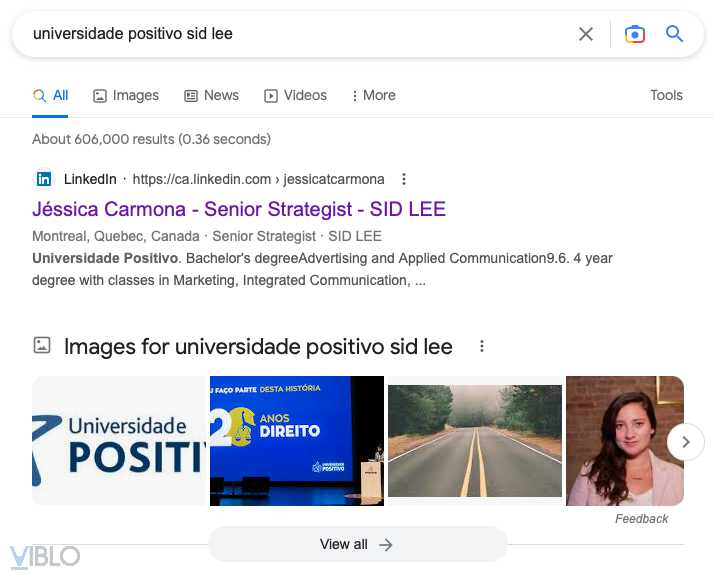The height and width of the screenshot is (580, 714).
Task: Open the Universidade Positivo logo image
Action: point(119,441)
